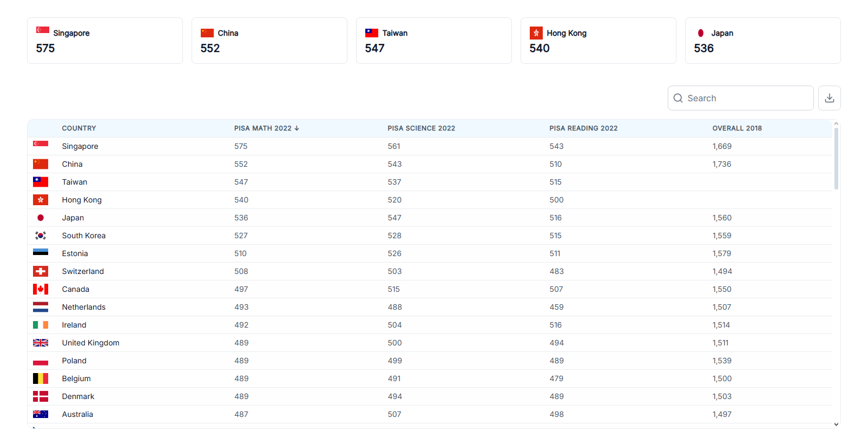The image size is (868, 431).
Task: Click into the Search input field
Action: tap(740, 98)
